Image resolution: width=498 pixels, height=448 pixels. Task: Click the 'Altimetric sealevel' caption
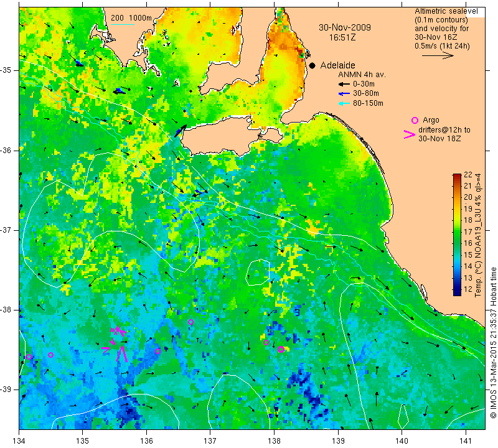[446, 11]
